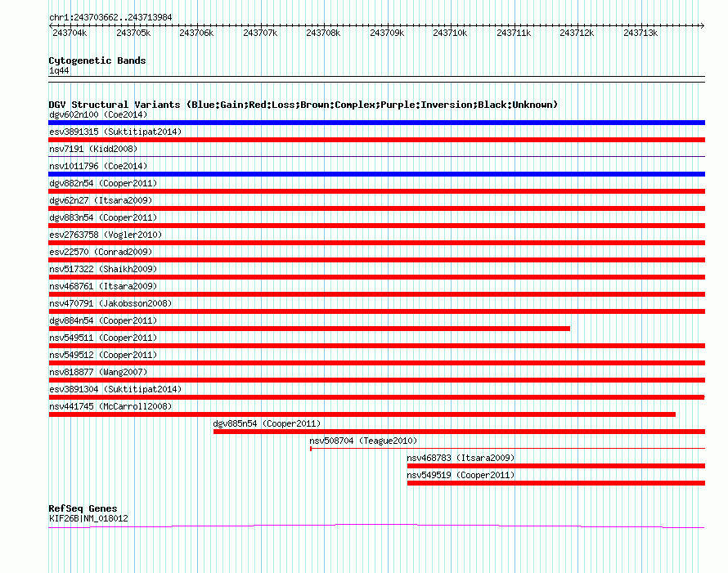This screenshot has width=728, height=573.
Task: Click the 243713k ruler tick label
Action: 640,33
